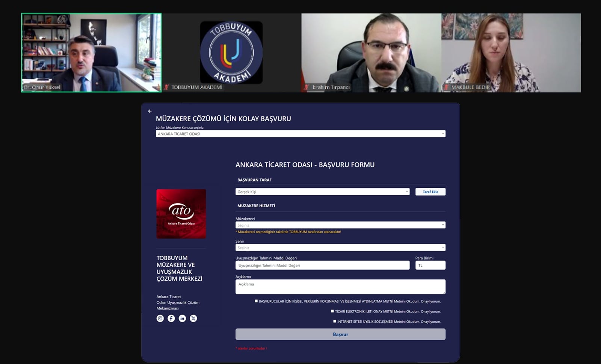Viewport: 601px width, 364px height.
Task: Open the Facebook icon in the sidebar
Action: tap(171, 319)
